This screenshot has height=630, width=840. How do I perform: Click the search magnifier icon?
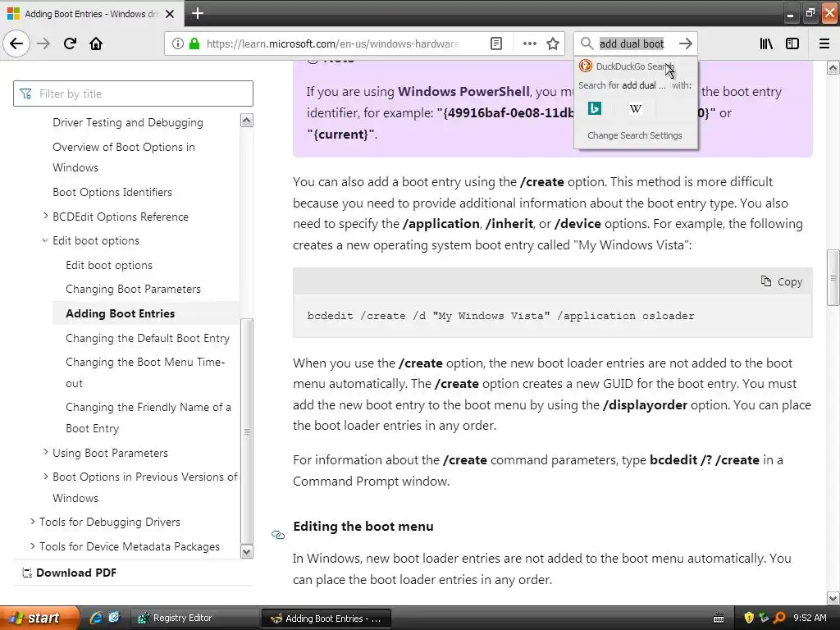(x=587, y=43)
